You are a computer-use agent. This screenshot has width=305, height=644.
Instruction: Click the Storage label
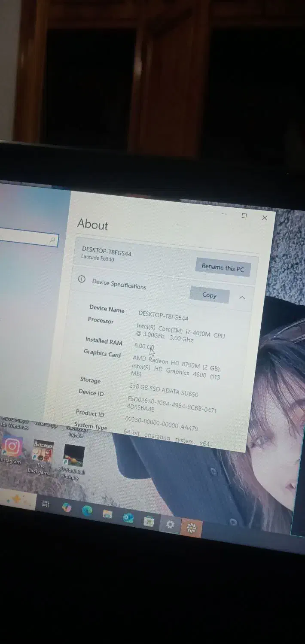click(90, 380)
